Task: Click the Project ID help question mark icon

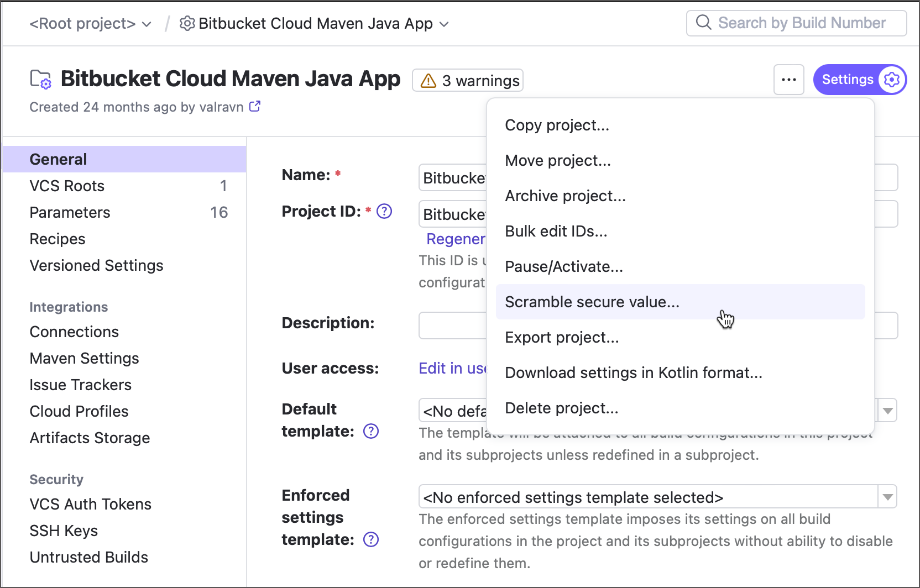Action: pos(384,211)
